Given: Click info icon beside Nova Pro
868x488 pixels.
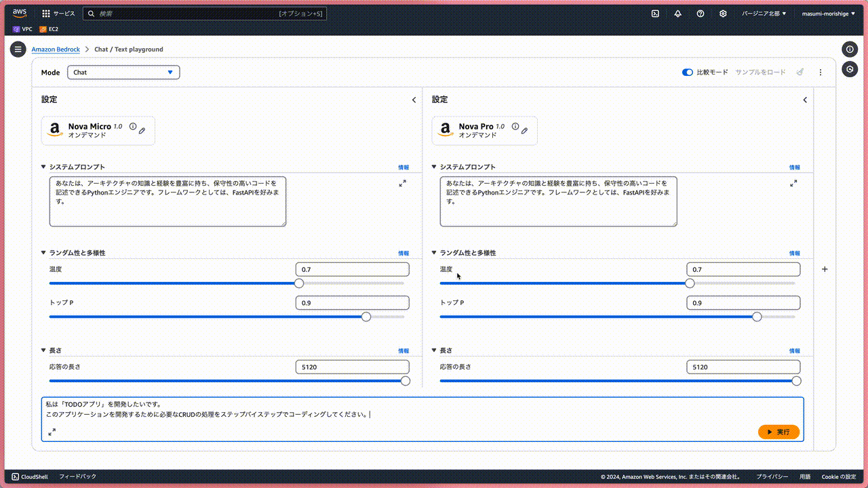Looking at the screenshot, I should (x=515, y=127).
